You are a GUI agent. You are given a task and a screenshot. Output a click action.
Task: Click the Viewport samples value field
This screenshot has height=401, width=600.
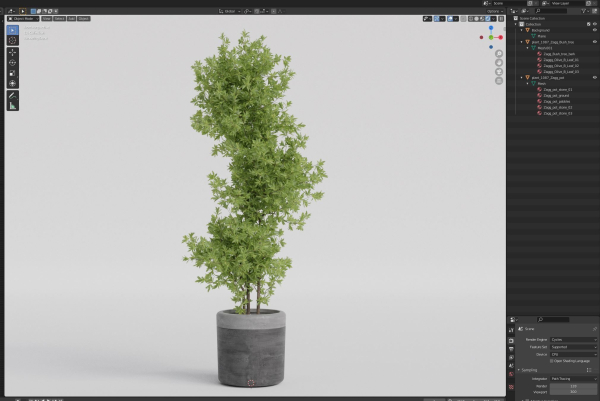click(x=573, y=392)
